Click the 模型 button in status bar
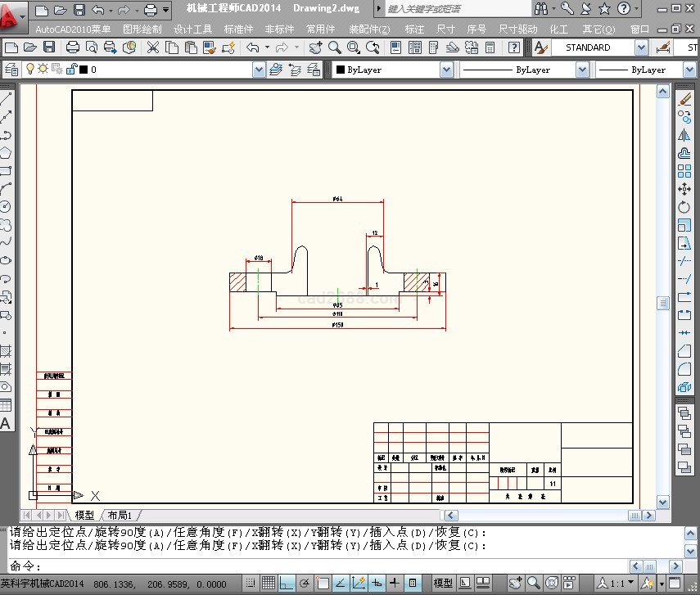The width and height of the screenshot is (700, 595). click(x=443, y=583)
